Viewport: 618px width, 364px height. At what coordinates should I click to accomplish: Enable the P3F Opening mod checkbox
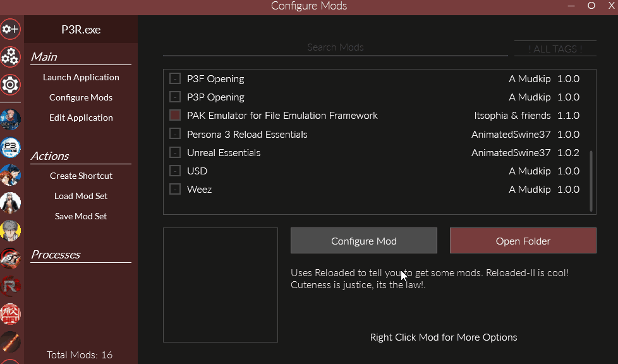175,79
